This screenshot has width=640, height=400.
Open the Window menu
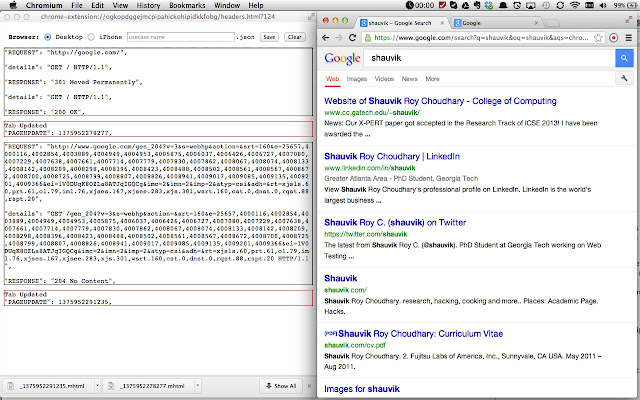pyautogui.click(x=227, y=5)
